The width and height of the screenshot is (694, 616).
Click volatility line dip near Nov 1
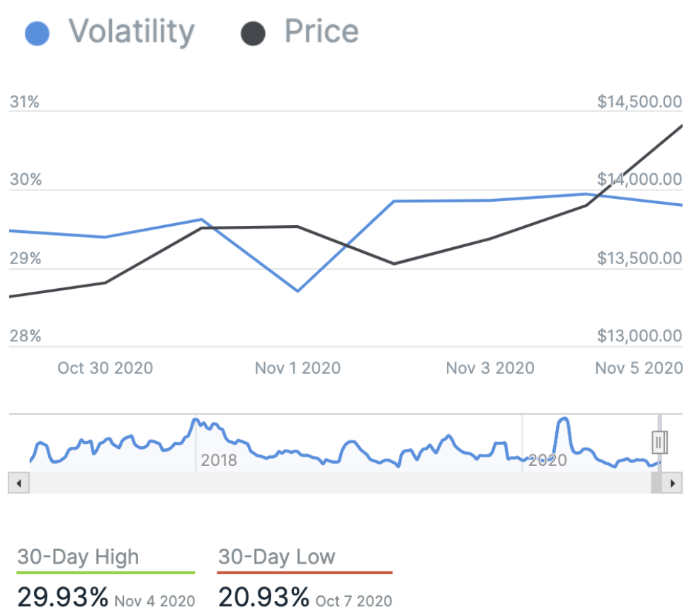[x=297, y=290]
